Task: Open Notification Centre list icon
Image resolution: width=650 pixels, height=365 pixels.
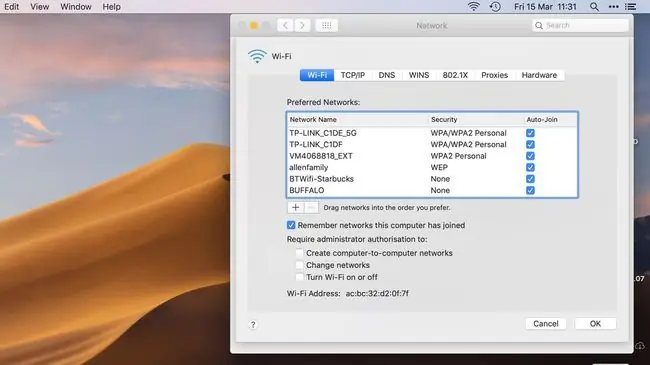Action: point(631,7)
